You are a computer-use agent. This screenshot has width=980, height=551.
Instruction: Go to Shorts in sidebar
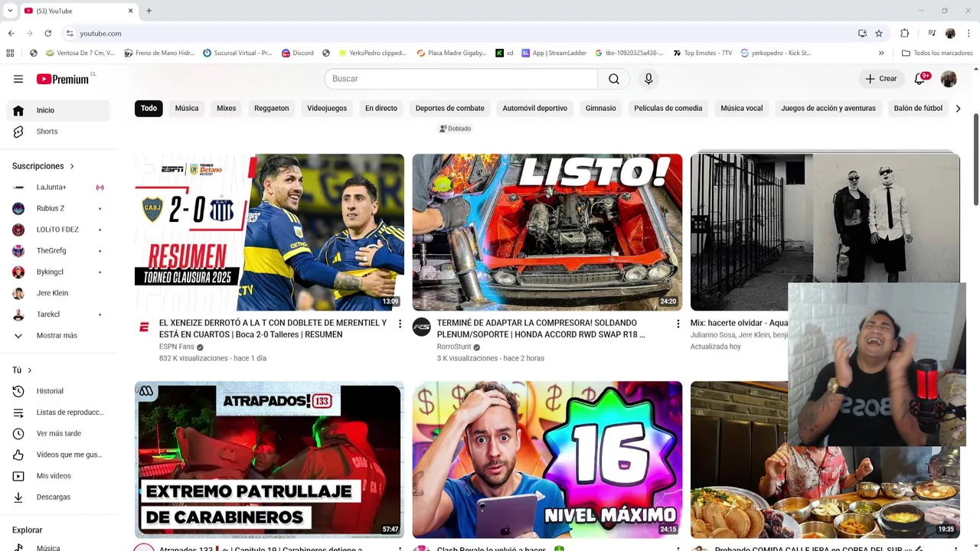58,132
